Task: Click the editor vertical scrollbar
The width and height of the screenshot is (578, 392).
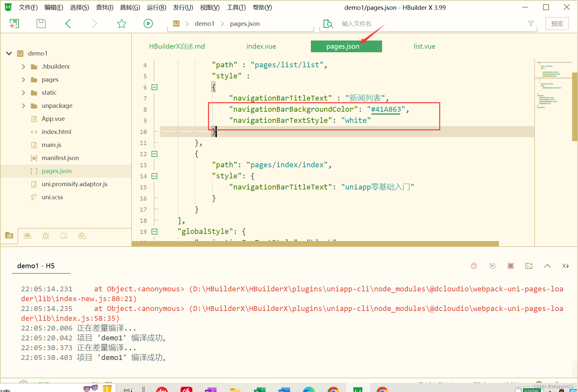Action: click(575, 106)
